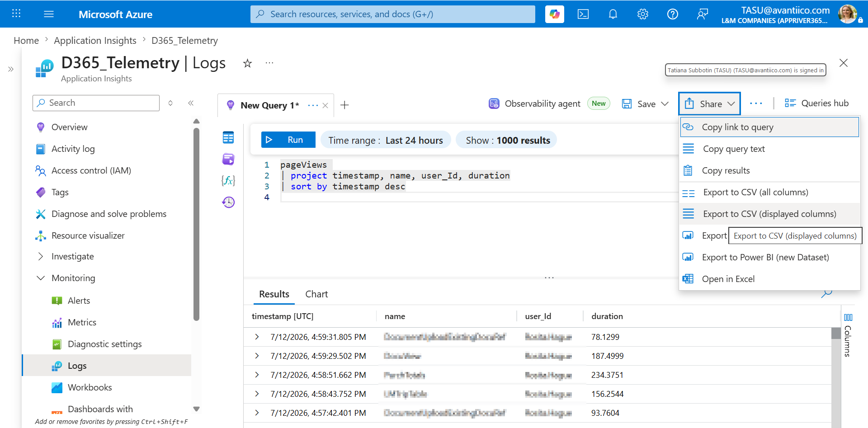Image resolution: width=868 pixels, height=428 pixels.
Task: Collapse the resource menu with double chevron
Action: (x=191, y=103)
